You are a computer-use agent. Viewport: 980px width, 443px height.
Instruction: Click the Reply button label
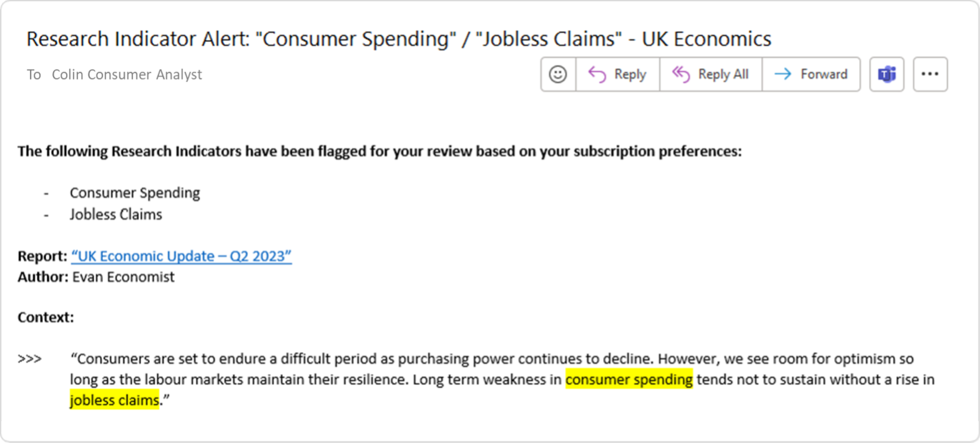click(x=630, y=74)
